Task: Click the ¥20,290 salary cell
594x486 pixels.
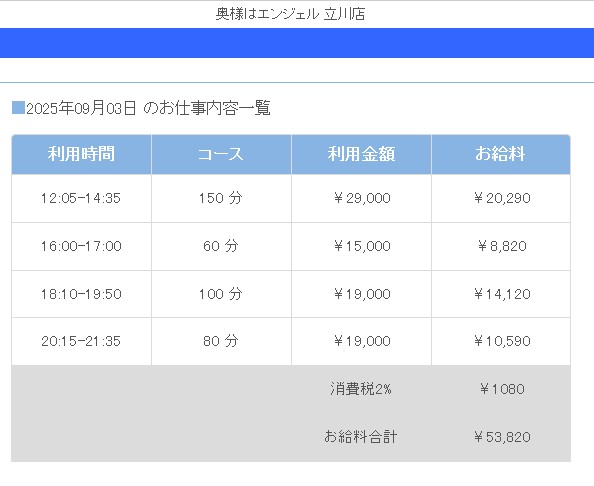Action: [x=501, y=198]
